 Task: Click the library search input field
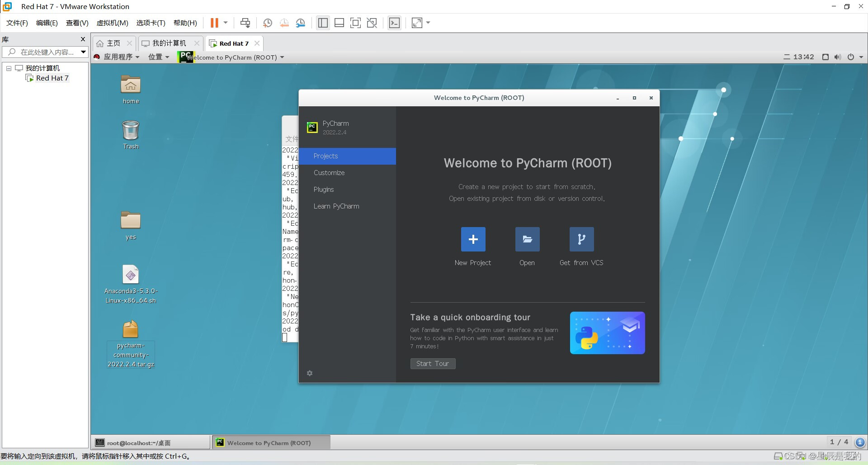(x=41, y=52)
